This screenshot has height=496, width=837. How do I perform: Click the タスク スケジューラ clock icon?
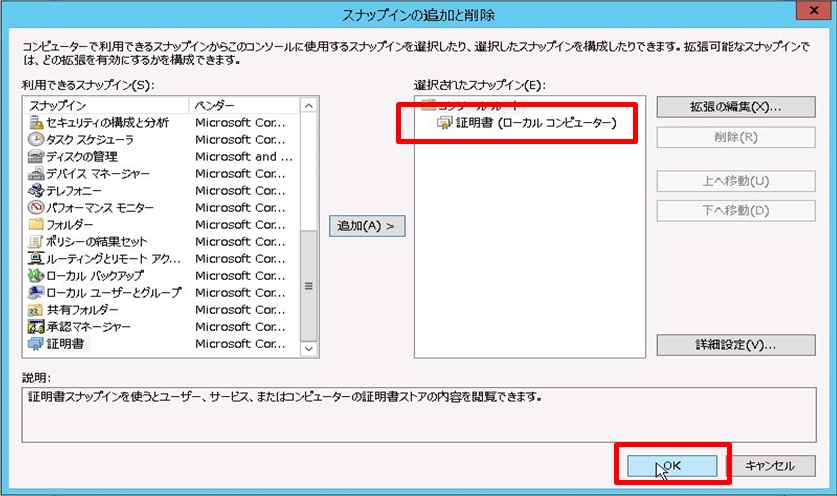tap(37, 140)
